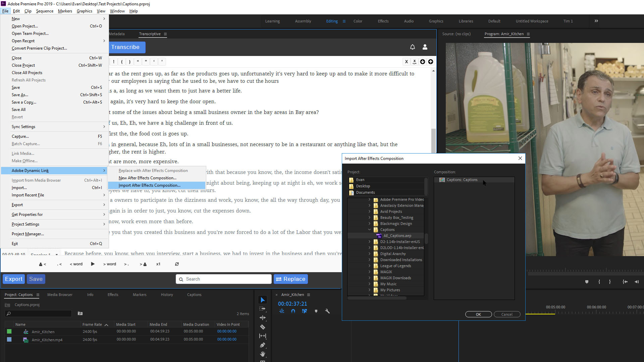The width and height of the screenshot is (644, 362).
Task: Click the play button in transcription toolbar
Action: point(93,264)
